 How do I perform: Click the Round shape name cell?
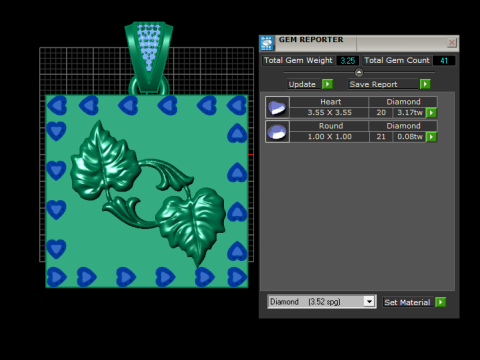329,126
